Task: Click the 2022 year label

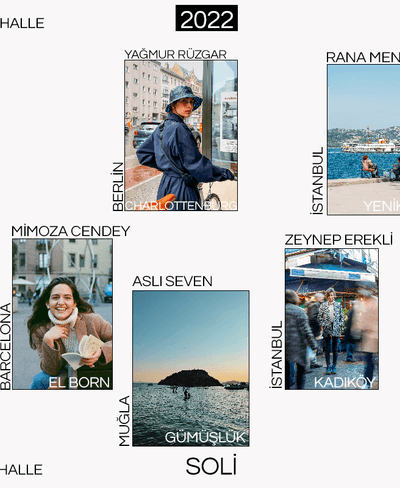Action: point(207,18)
